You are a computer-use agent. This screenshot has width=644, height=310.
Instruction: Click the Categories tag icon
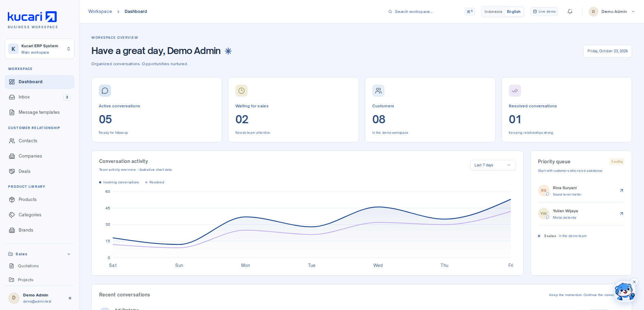tap(12, 215)
